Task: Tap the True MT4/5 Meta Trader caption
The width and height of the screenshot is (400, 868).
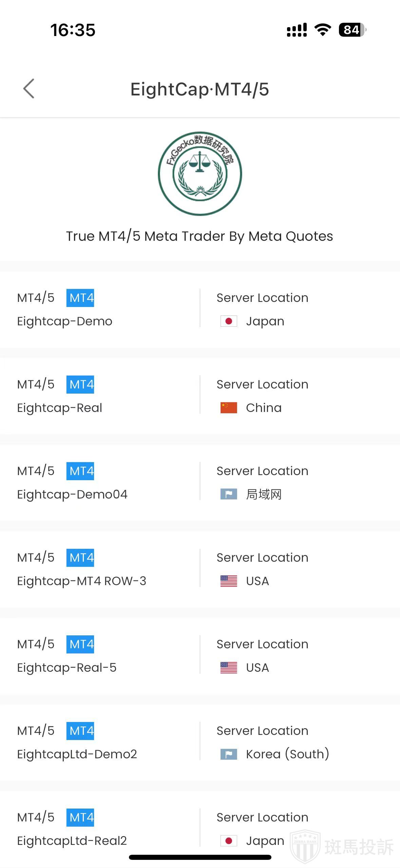Action: pyautogui.click(x=199, y=236)
